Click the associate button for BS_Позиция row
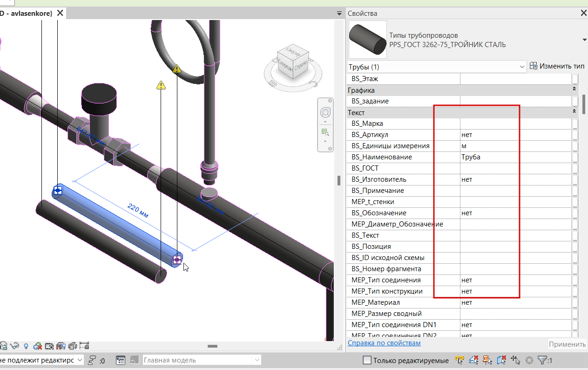 pyautogui.click(x=575, y=247)
